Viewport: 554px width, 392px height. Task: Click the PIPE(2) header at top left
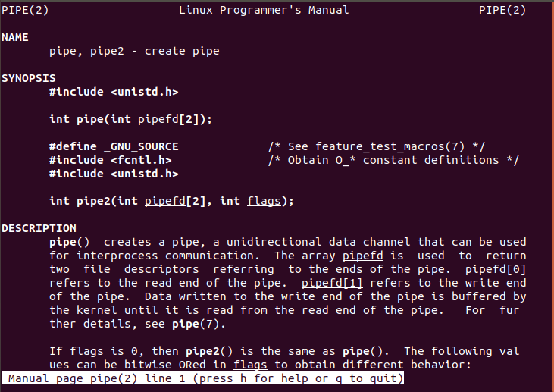click(x=25, y=10)
